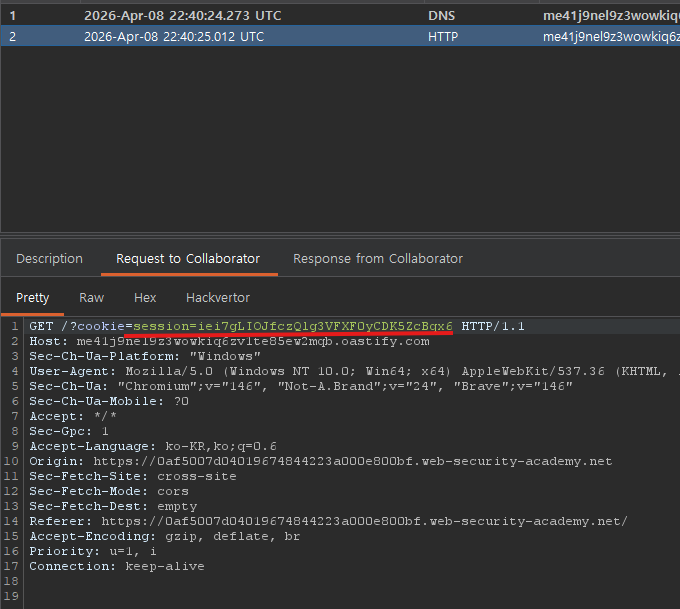Click the underlined session cookie value
Image resolution: width=680 pixels, height=609 pixels.
pyautogui.click(x=293, y=326)
